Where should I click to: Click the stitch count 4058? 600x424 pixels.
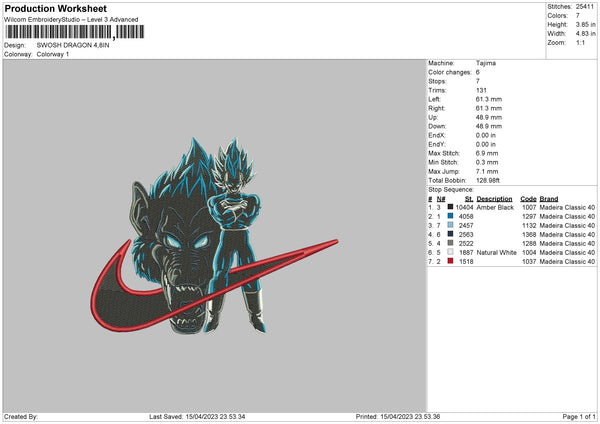466,217
